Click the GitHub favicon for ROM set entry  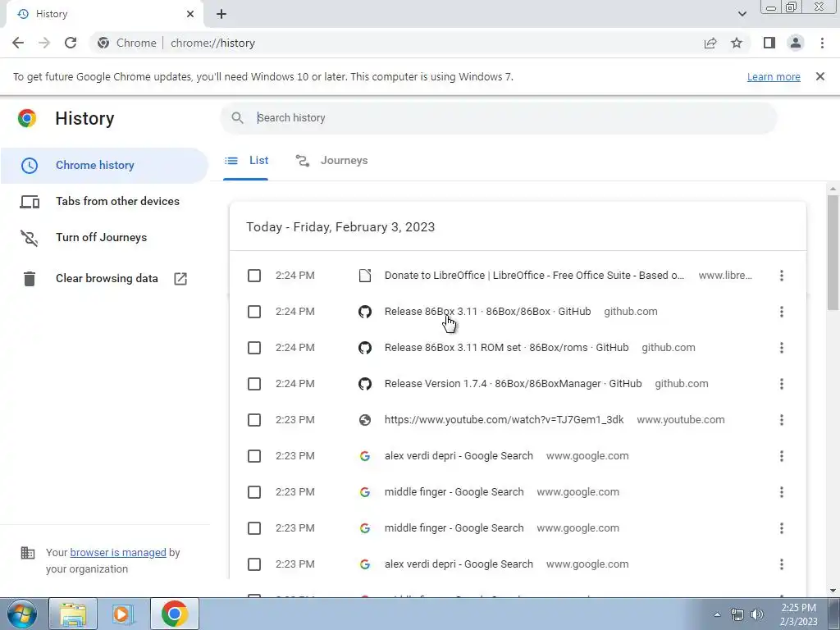click(365, 348)
